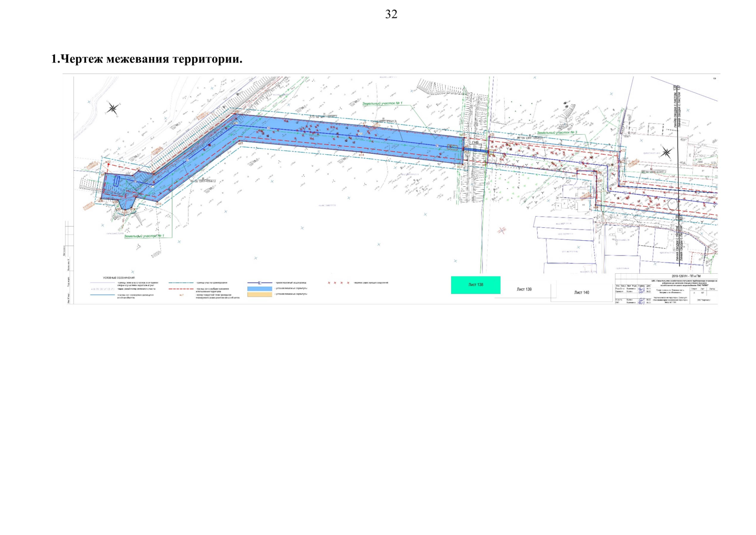The height and width of the screenshot is (535, 756).
Task: Select the Лист 140 sheet box
Action: (581, 292)
